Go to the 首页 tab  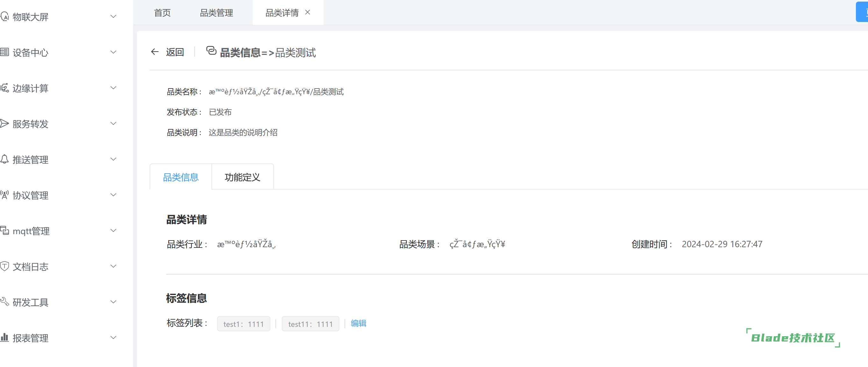(162, 13)
